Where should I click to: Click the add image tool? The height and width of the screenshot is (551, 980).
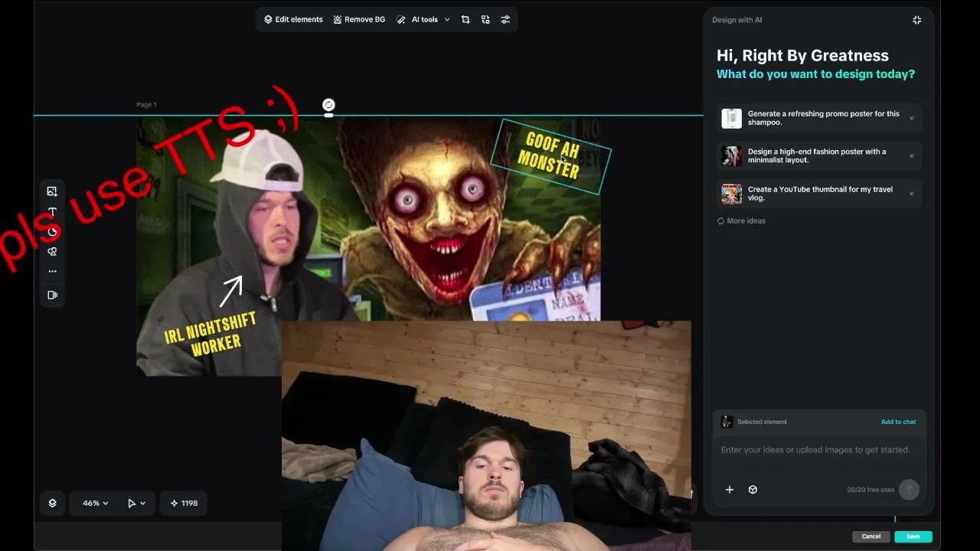click(52, 191)
